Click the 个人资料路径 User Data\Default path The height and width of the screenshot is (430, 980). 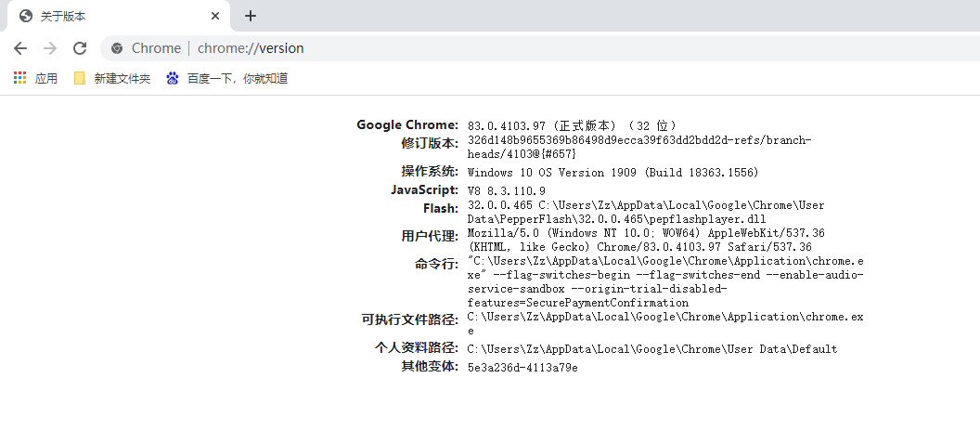coord(651,349)
